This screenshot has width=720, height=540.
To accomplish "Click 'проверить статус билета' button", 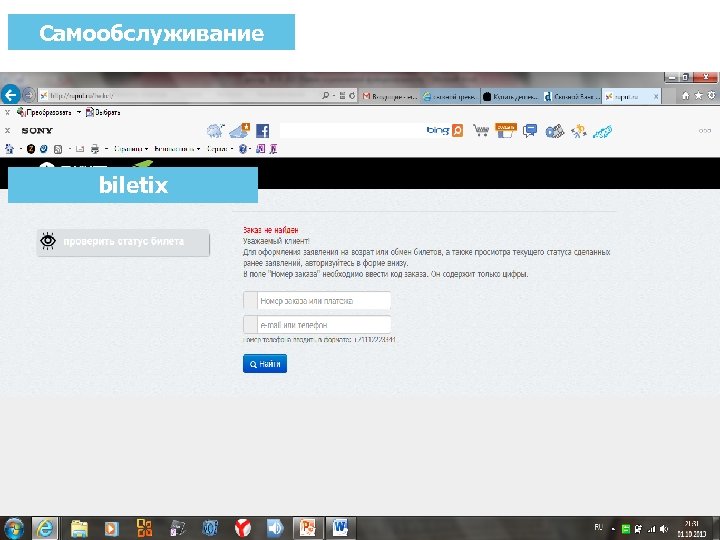I will (123, 242).
